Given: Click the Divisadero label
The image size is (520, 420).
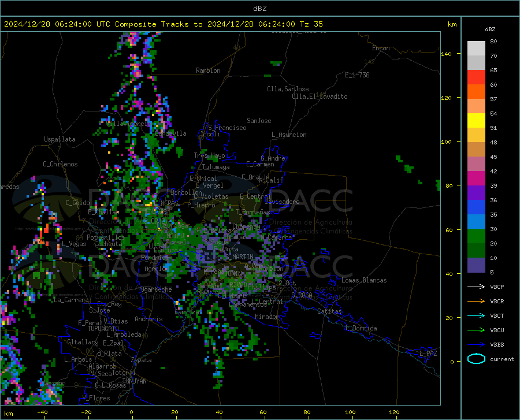Looking at the screenshot, I should tap(282, 202).
